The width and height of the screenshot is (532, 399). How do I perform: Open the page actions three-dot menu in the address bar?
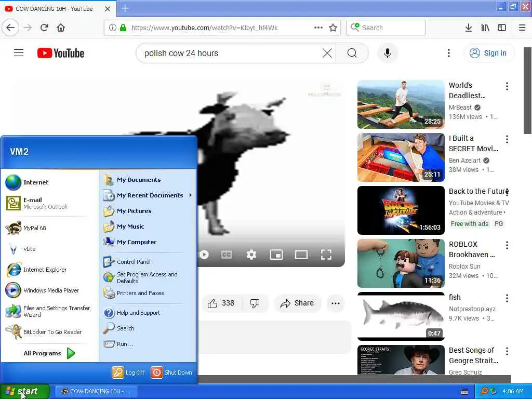[x=318, y=28]
